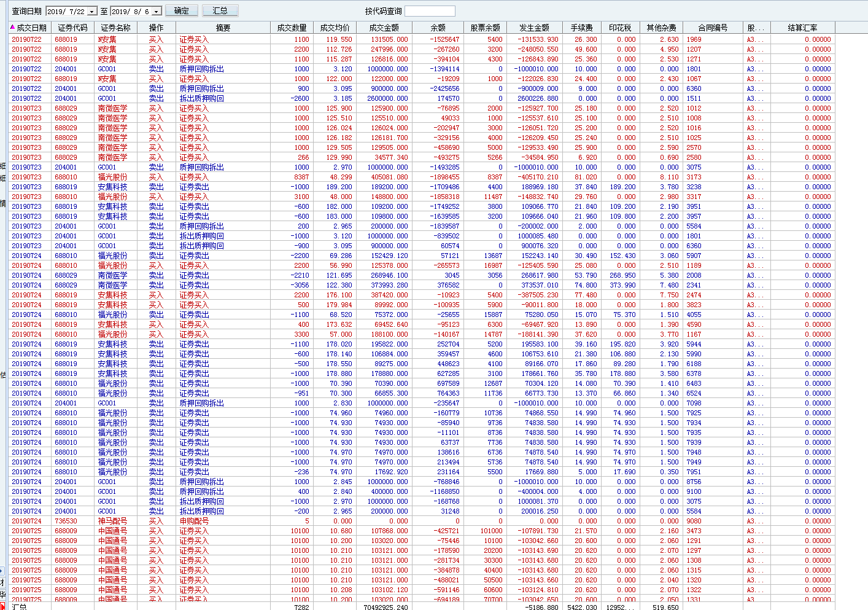
Task: Click the sort triangle on 成交日期 header
Action: click(x=12, y=27)
